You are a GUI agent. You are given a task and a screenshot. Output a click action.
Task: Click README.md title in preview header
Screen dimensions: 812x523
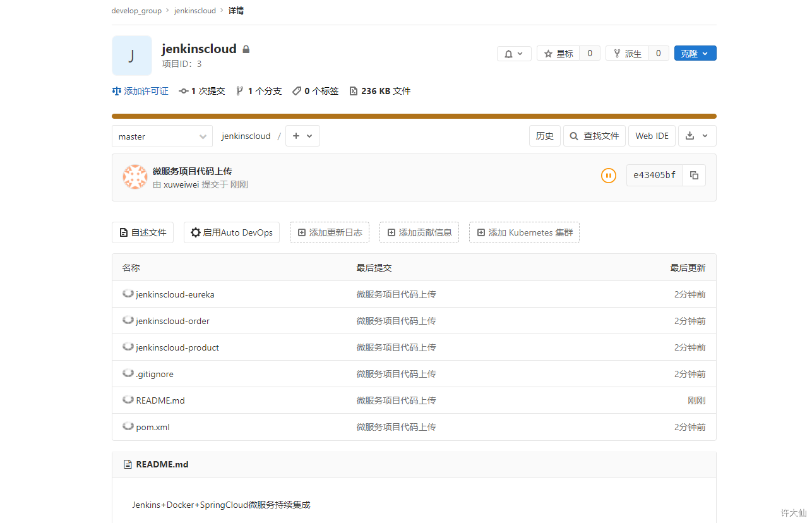point(162,464)
